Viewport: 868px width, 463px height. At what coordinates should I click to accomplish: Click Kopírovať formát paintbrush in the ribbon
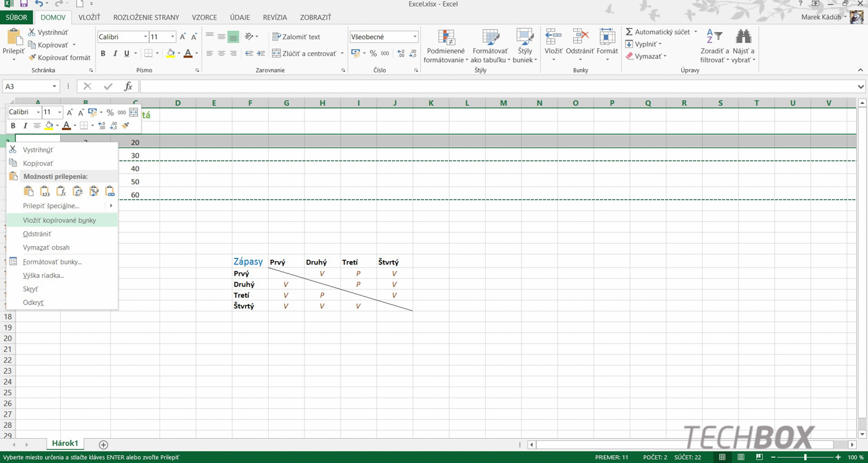pyautogui.click(x=31, y=57)
